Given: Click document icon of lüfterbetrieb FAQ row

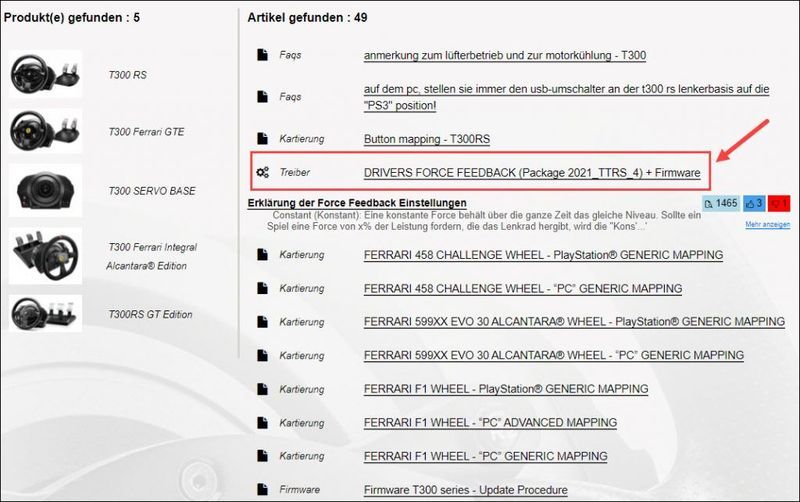Looking at the screenshot, I should click(x=262, y=55).
